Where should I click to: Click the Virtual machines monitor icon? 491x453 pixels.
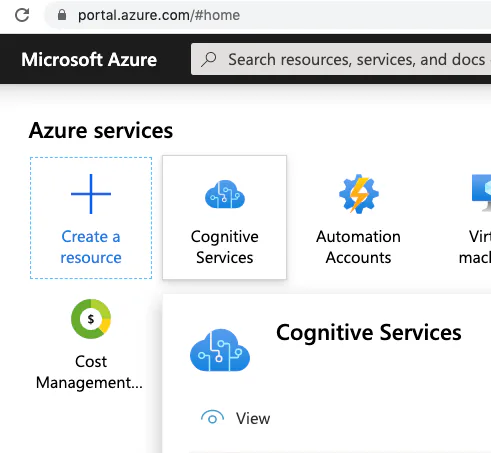pyautogui.click(x=481, y=193)
